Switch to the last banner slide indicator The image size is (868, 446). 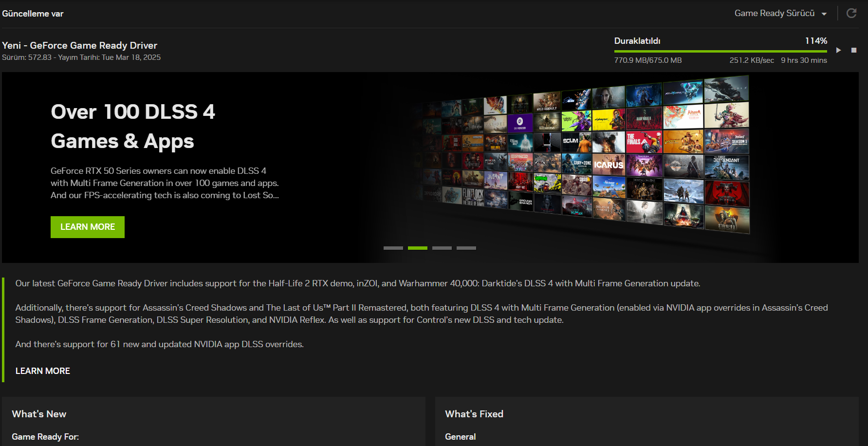(466, 248)
